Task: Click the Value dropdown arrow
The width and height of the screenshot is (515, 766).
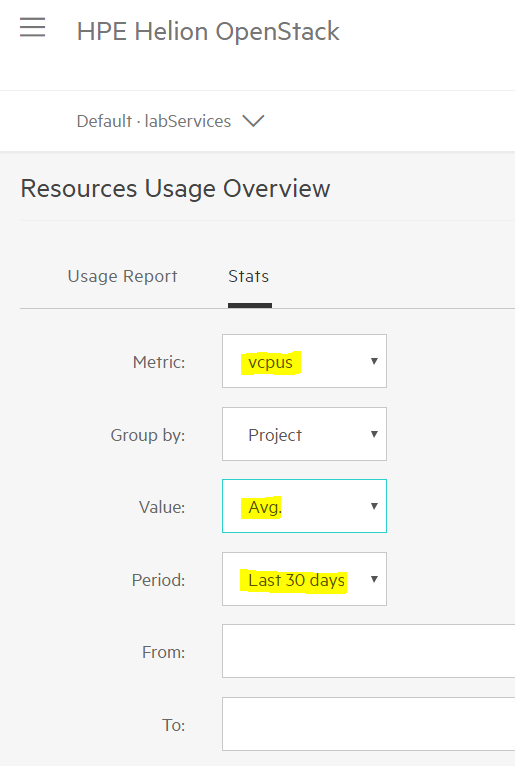Action: tap(374, 506)
